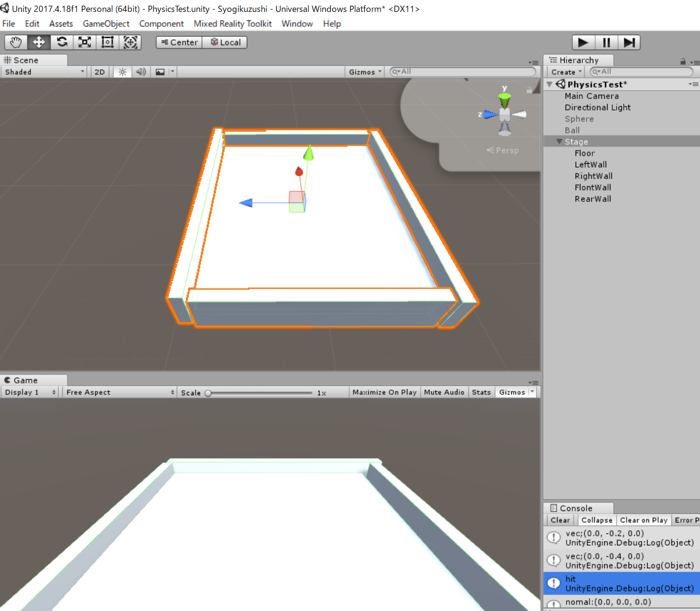Clear the Console messages
The height and width of the screenshot is (611, 700).
pyautogui.click(x=559, y=520)
